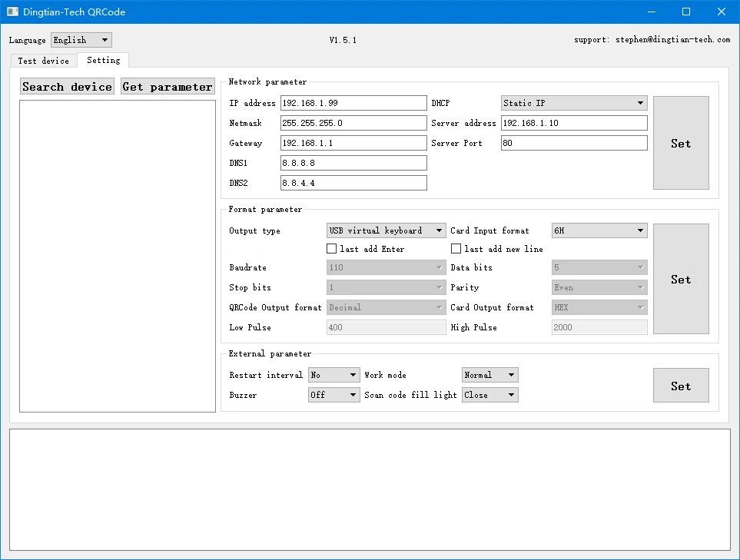
Task: Click the 'External parameter' group title
Action: coord(270,354)
